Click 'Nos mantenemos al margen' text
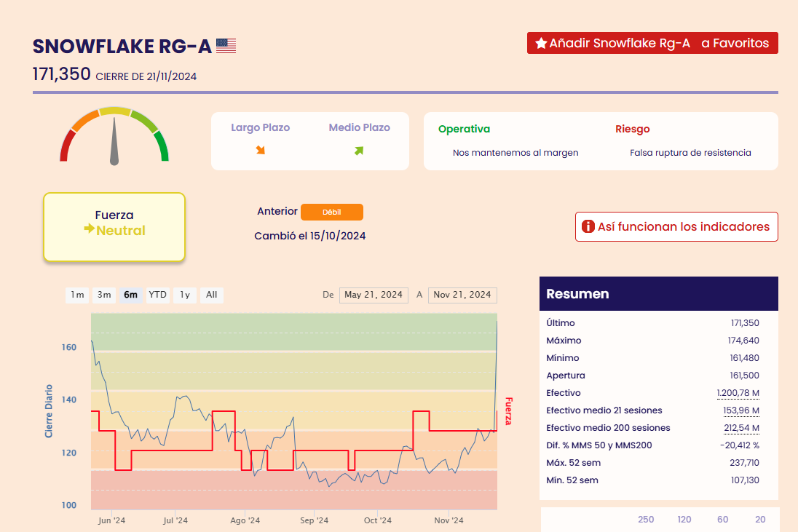The width and height of the screenshot is (798, 532). [515, 153]
